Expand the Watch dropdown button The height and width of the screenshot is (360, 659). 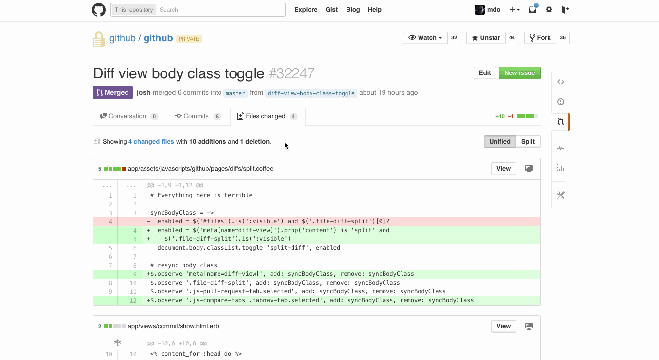click(x=425, y=38)
